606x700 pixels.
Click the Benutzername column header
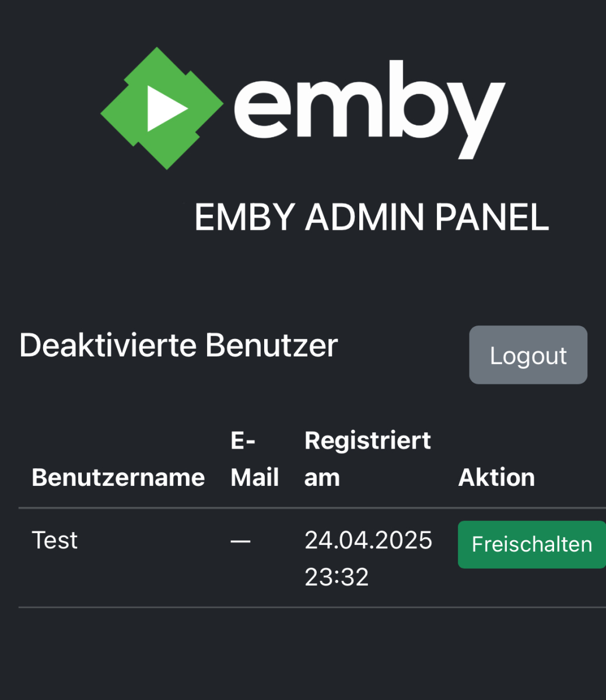point(118,477)
